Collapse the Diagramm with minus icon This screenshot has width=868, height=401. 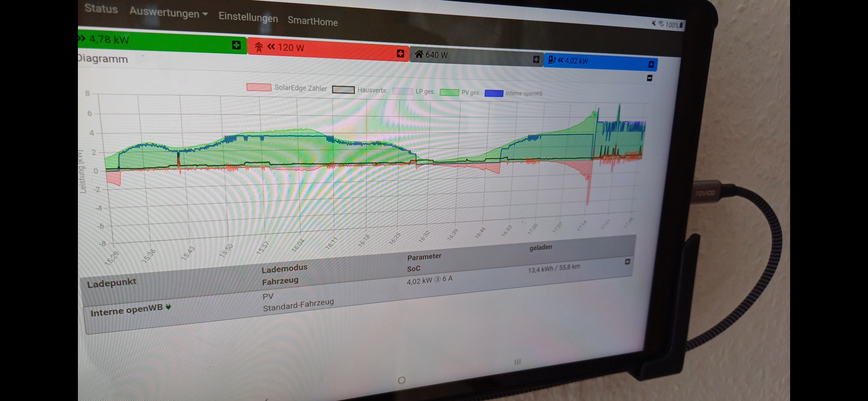tap(650, 78)
